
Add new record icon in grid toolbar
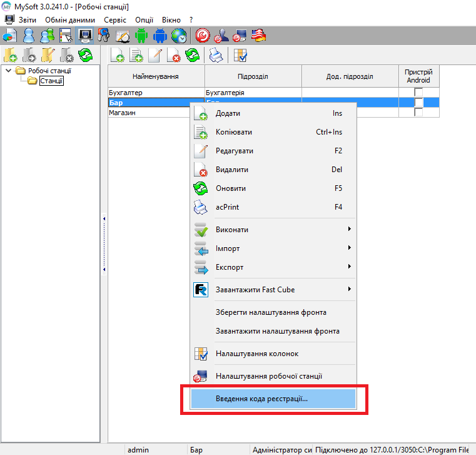pos(118,55)
